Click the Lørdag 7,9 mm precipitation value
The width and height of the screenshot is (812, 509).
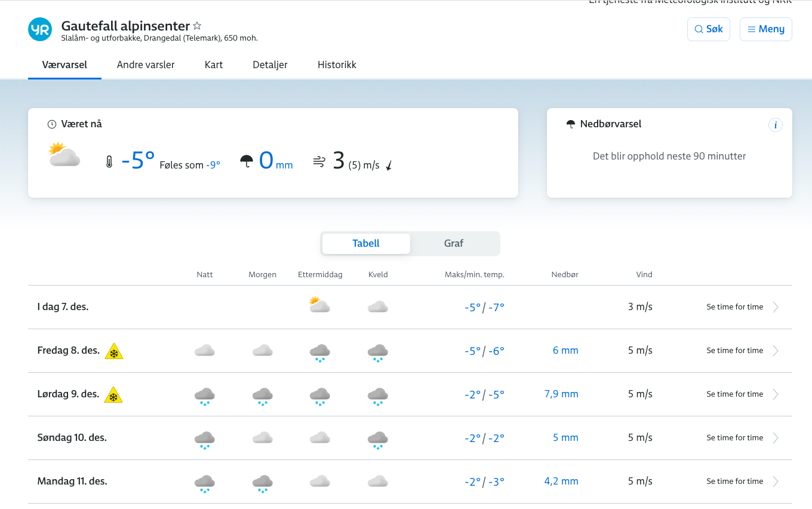[x=561, y=394]
